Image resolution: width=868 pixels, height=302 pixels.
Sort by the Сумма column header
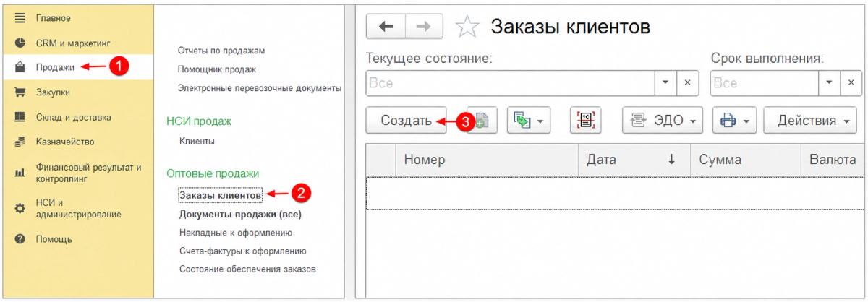coord(746,160)
